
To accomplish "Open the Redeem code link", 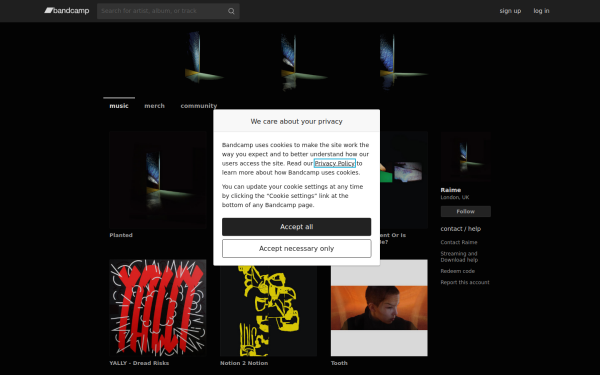I will (x=458, y=271).
